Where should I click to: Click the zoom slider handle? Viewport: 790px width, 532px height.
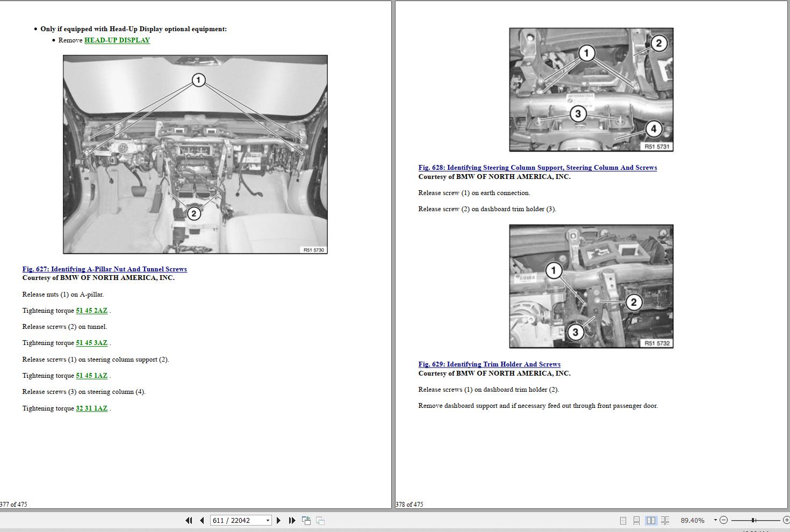coord(753,520)
